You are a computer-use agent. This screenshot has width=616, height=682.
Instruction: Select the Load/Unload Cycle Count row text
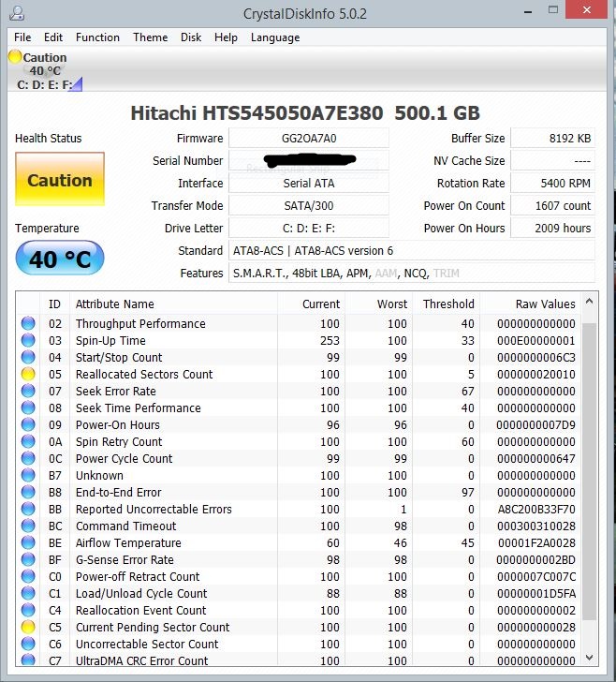[141, 593]
